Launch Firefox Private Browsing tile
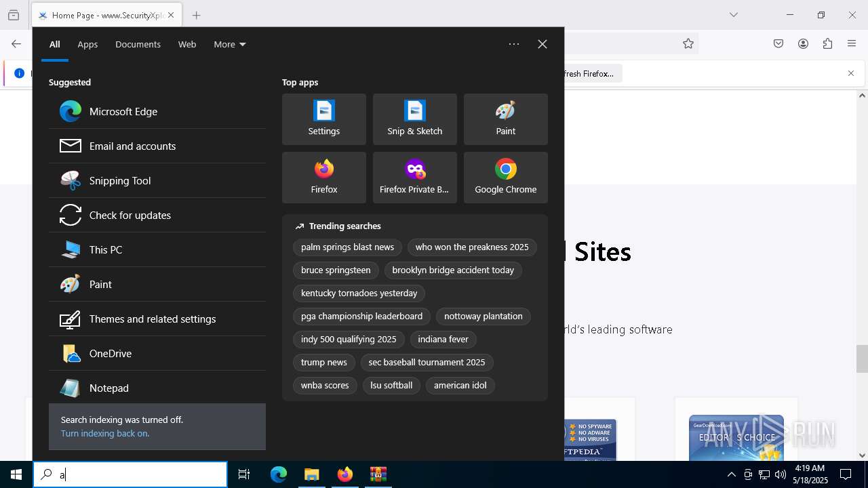The image size is (868, 488). [415, 178]
